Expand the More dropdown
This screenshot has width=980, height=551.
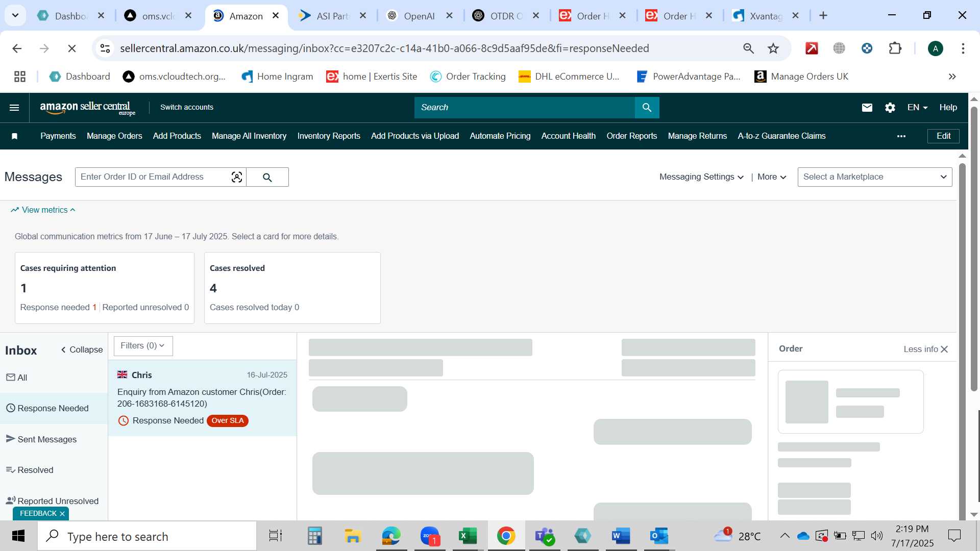click(x=772, y=177)
